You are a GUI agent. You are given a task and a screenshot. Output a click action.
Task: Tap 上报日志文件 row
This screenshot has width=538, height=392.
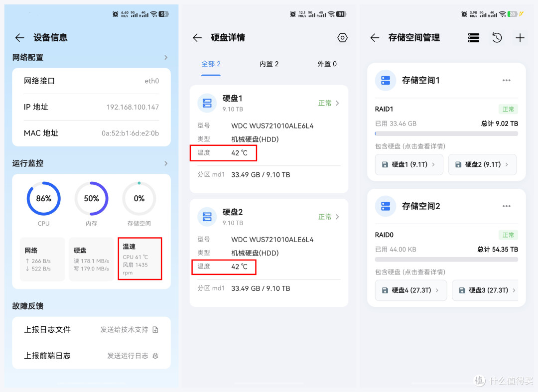(x=91, y=330)
